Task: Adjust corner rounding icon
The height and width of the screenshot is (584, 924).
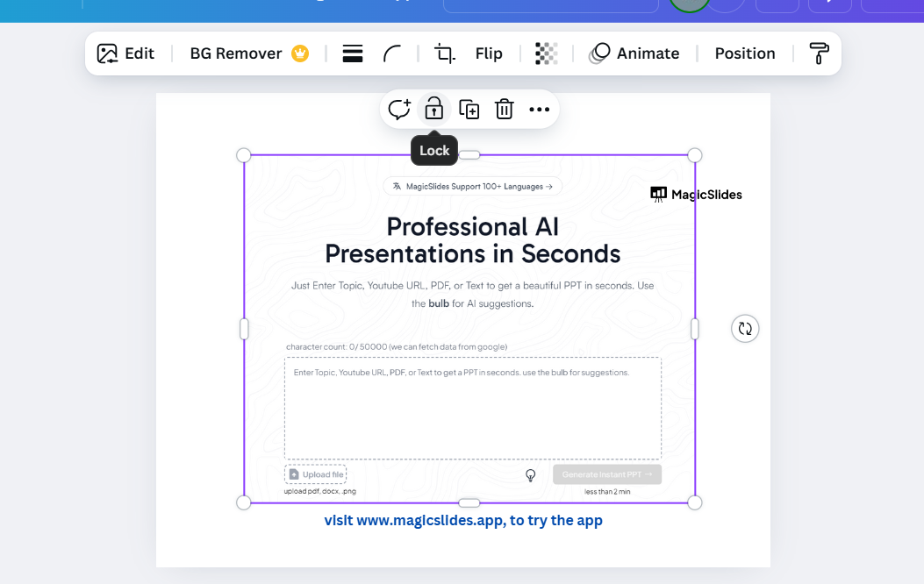Action: point(392,53)
